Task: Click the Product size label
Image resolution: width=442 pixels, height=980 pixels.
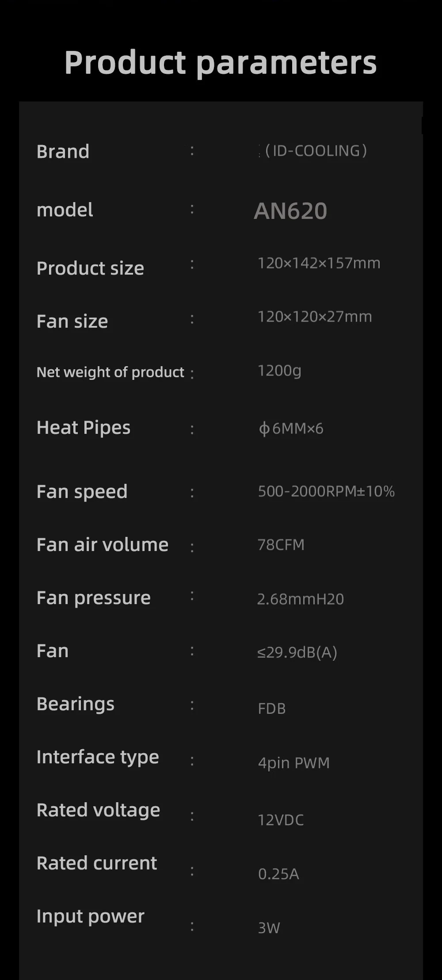Action: pyautogui.click(x=90, y=268)
